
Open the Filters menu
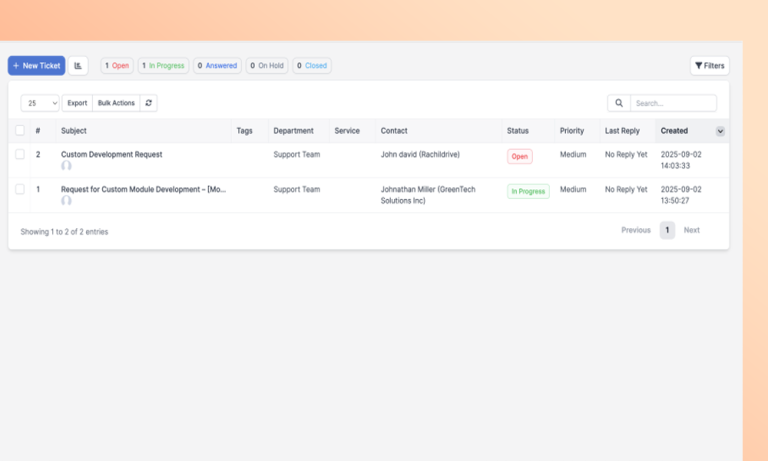(x=710, y=66)
